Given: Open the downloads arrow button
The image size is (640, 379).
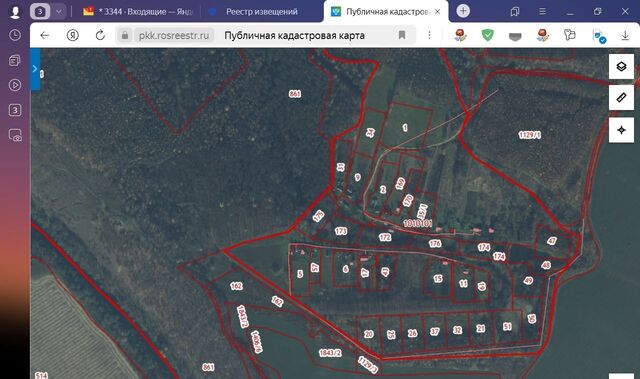Looking at the screenshot, I should 625,35.
